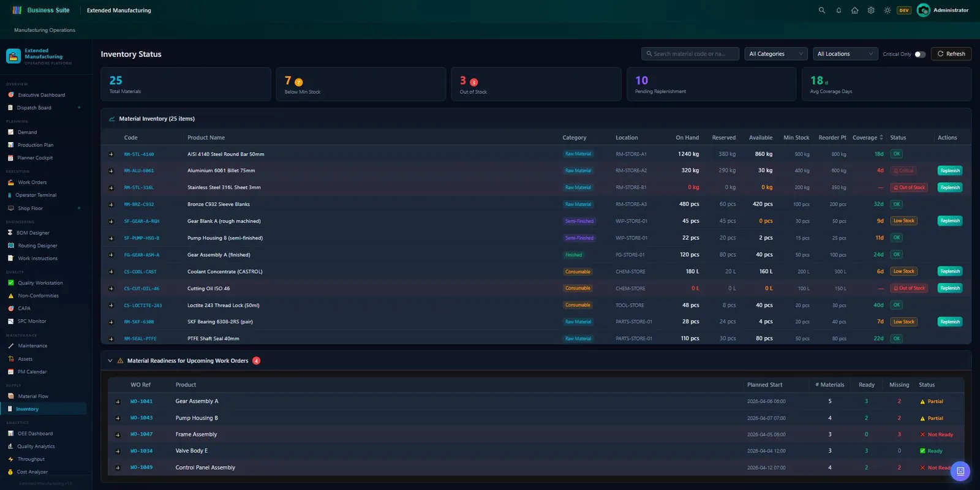This screenshot has width=980, height=490.
Task: Collapse Material Readiness section chevron
Action: (x=110, y=361)
